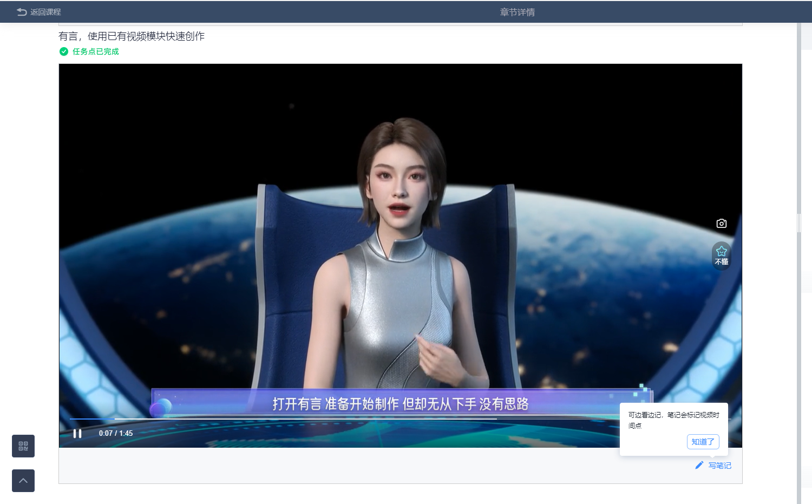Click the 0:07 / 1:45 time display
812x504 pixels.
116,433
